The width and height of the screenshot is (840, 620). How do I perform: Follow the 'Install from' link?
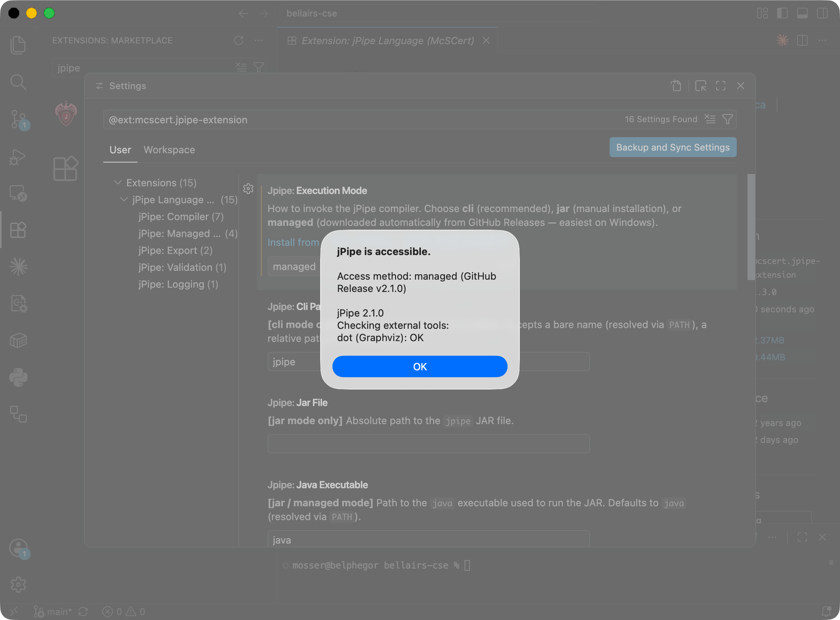[293, 242]
